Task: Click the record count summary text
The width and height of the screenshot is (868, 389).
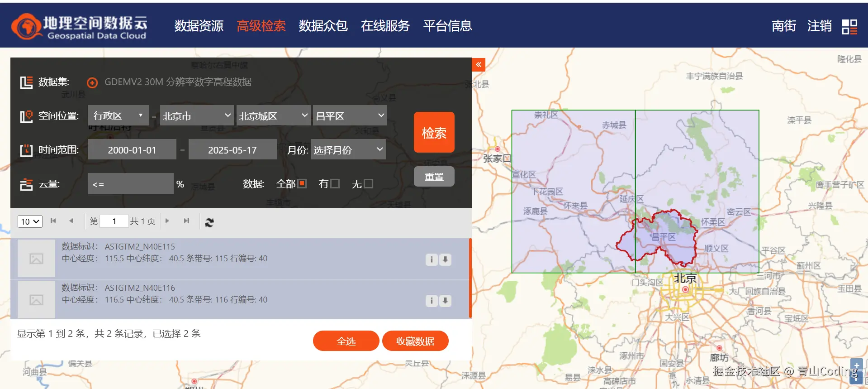Action: pyautogui.click(x=109, y=334)
